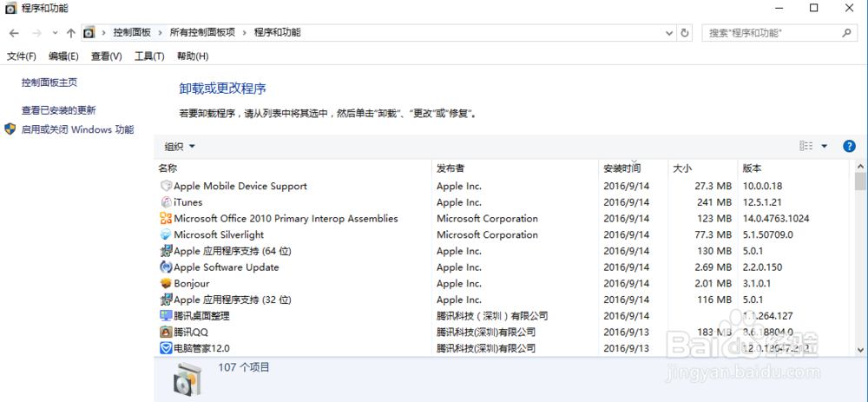This screenshot has height=402, width=868.
Task: Click the Bonjour package icon
Action: [x=166, y=284]
